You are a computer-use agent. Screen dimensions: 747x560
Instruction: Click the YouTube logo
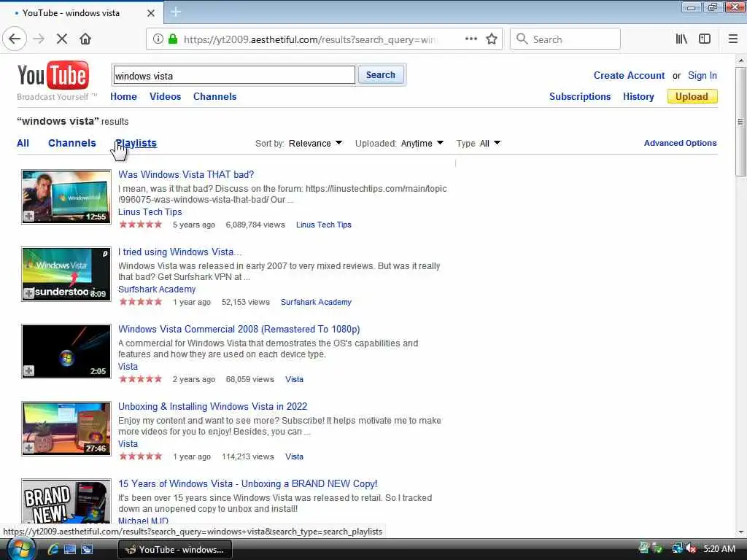pos(53,76)
